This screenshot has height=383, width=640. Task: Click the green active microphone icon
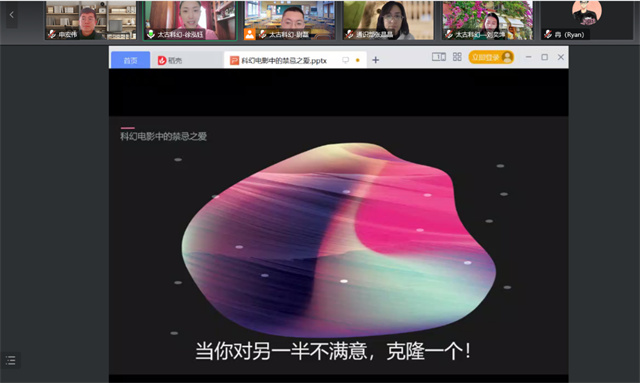tap(151, 34)
